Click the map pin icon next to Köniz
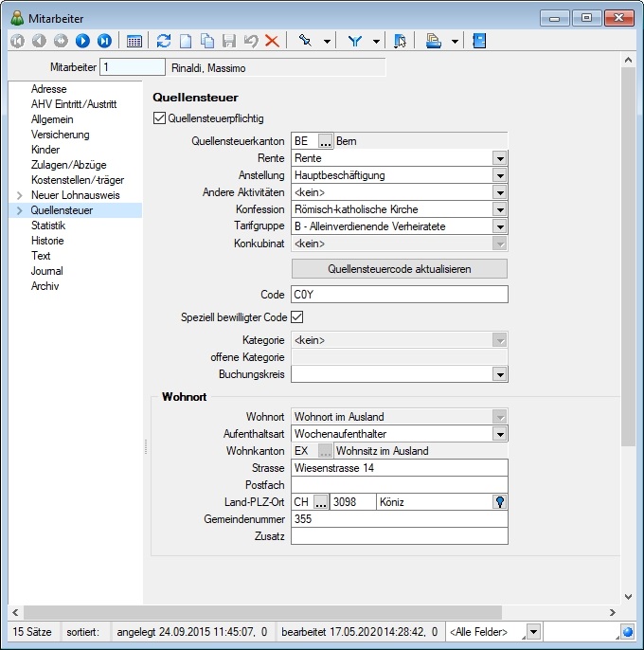This screenshot has width=644, height=650. 500,502
